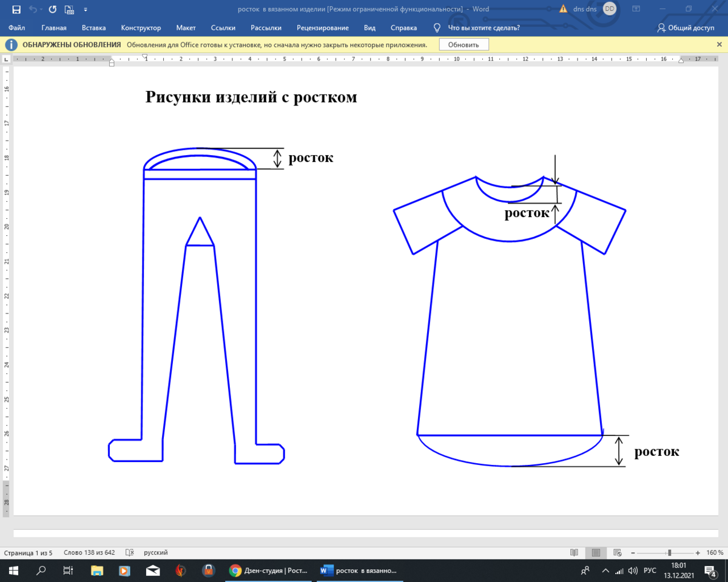Open the Справка ribbon tab
Image resolution: width=728 pixels, height=582 pixels.
tap(403, 28)
